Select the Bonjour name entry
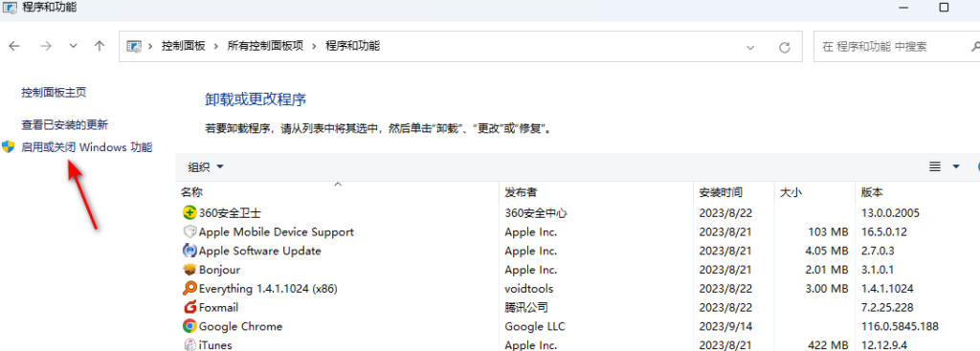Image resolution: width=980 pixels, height=351 pixels. (x=219, y=270)
